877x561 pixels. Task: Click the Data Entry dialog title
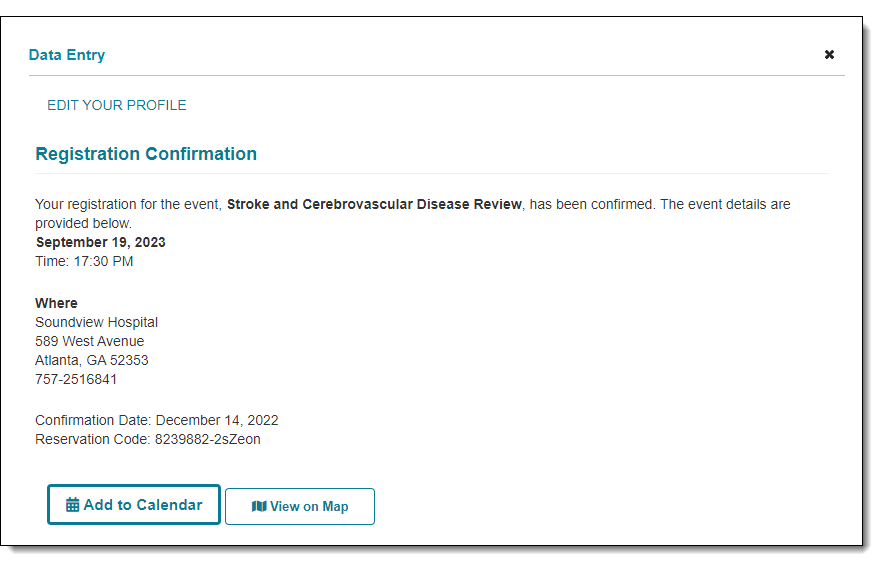[67, 55]
